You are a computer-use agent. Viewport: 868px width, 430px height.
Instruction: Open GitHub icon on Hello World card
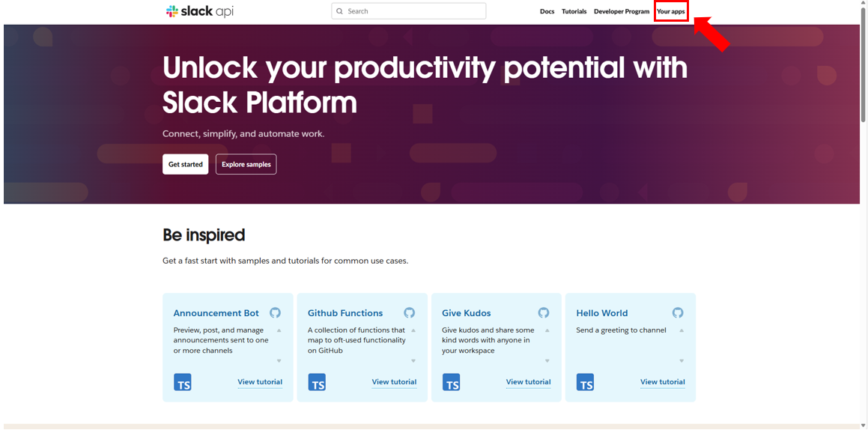point(678,312)
